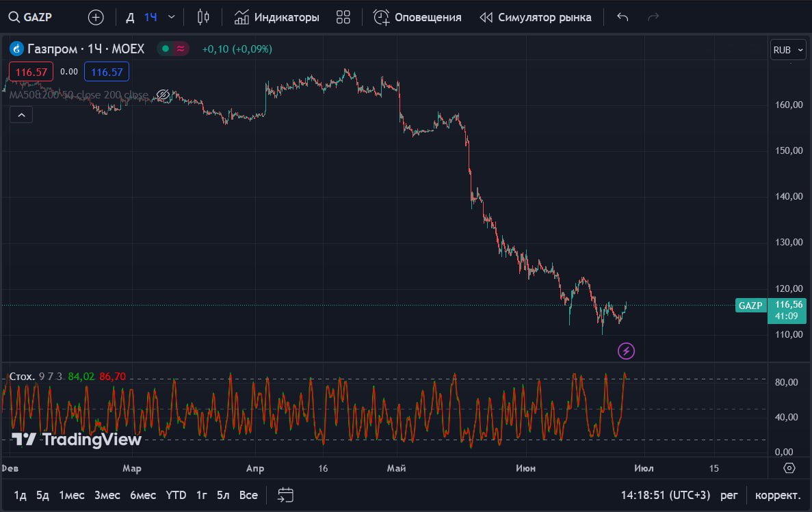Add symbol to compare with plus icon
812x512 pixels.
[96, 17]
